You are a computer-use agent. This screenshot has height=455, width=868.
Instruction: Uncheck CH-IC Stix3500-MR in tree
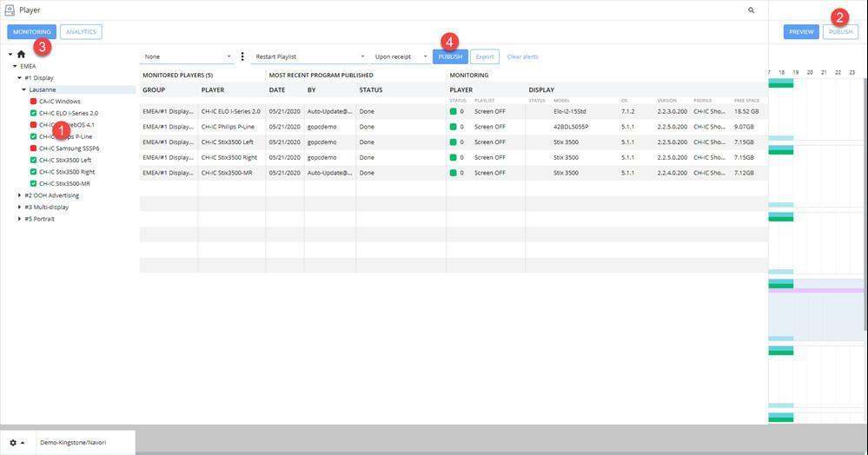click(x=33, y=183)
